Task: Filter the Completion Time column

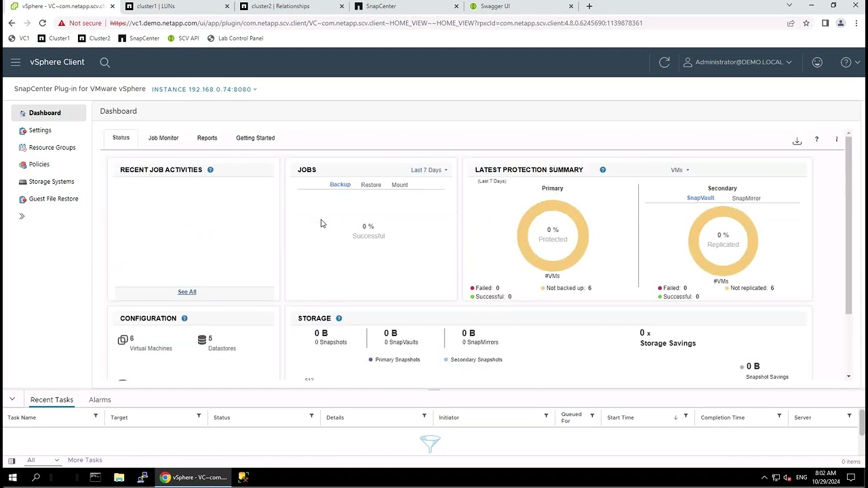Action: 779,415
